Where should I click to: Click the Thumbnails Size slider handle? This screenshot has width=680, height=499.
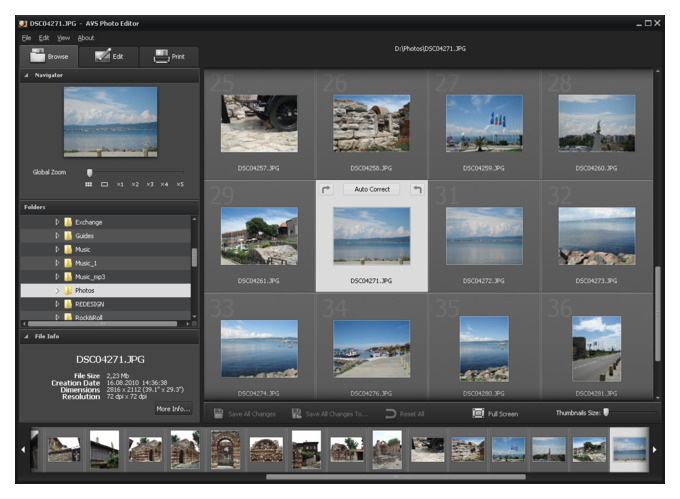click(x=606, y=412)
